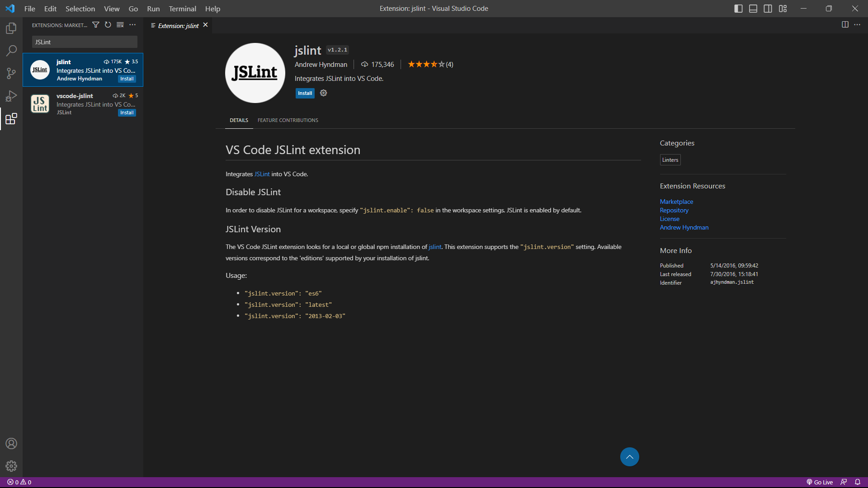Close the Extension: jslint tab
The height and width of the screenshot is (488, 868).
click(205, 25)
